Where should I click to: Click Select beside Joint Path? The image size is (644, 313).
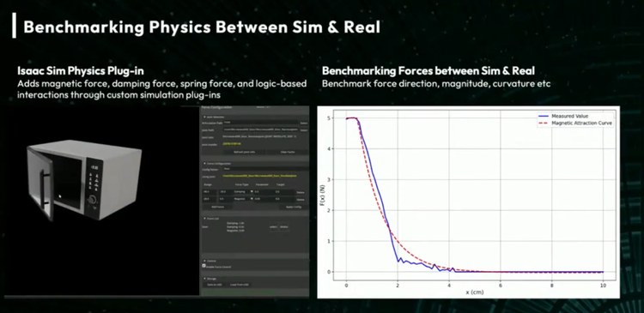(x=303, y=130)
